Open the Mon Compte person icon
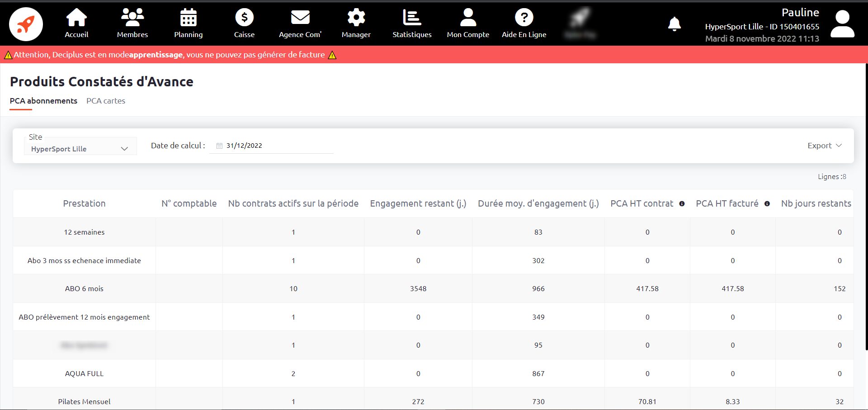868x410 pixels. 468,18
